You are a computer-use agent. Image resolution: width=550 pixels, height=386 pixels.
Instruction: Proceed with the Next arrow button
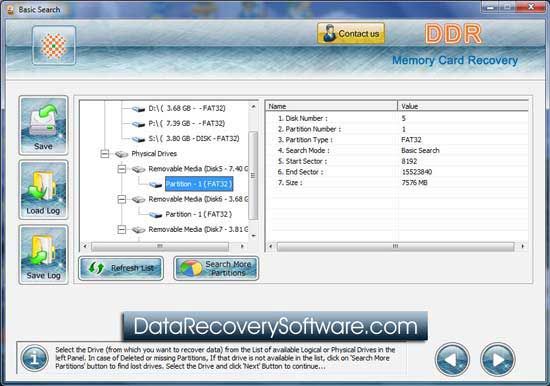pyautogui.click(x=497, y=359)
